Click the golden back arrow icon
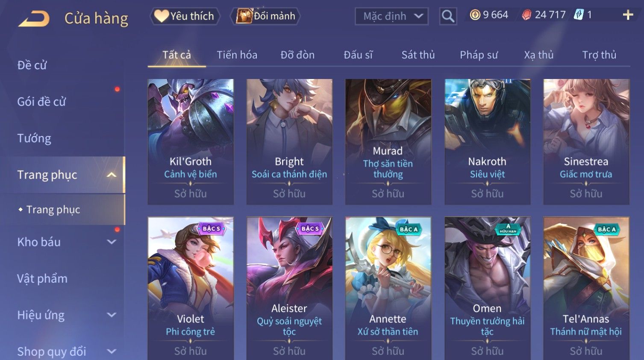This screenshot has height=360, width=644. click(x=34, y=19)
